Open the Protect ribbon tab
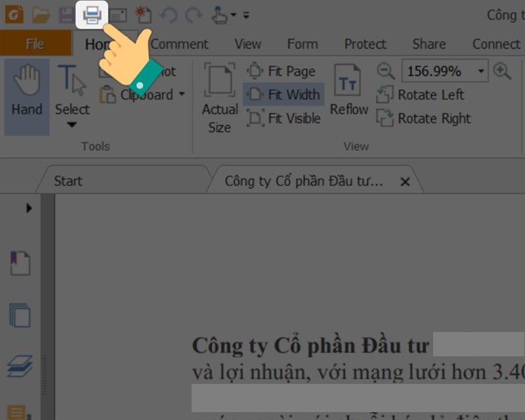 [x=365, y=44]
